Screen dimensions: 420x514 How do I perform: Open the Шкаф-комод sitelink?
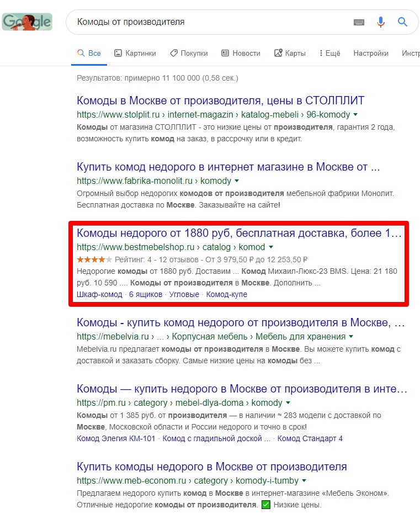pyautogui.click(x=99, y=294)
